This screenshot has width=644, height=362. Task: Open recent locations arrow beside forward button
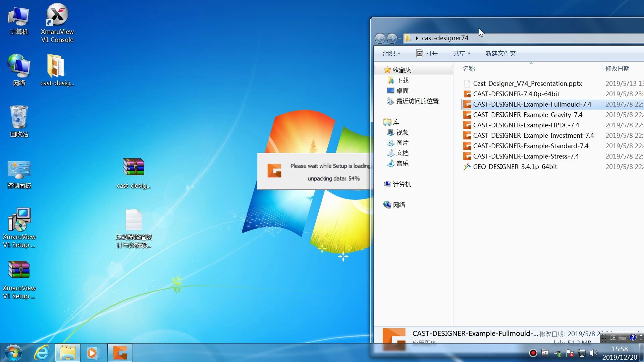[x=400, y=39]
